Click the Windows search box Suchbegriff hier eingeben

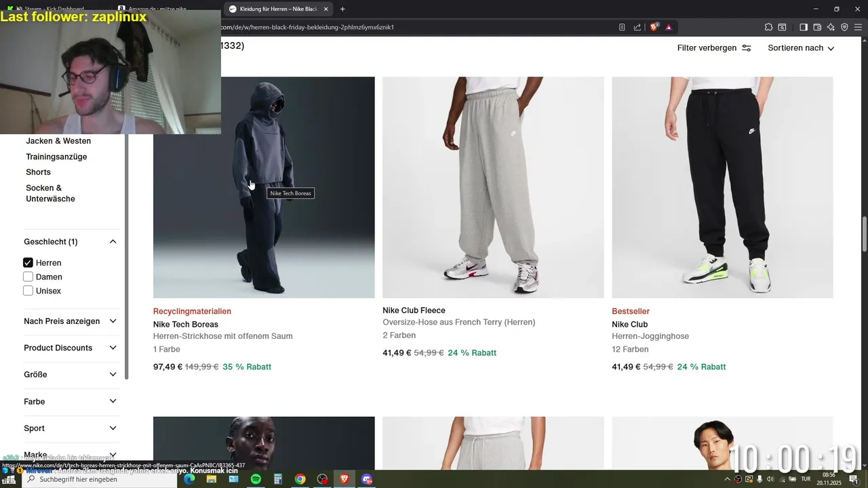click(100, 479)
